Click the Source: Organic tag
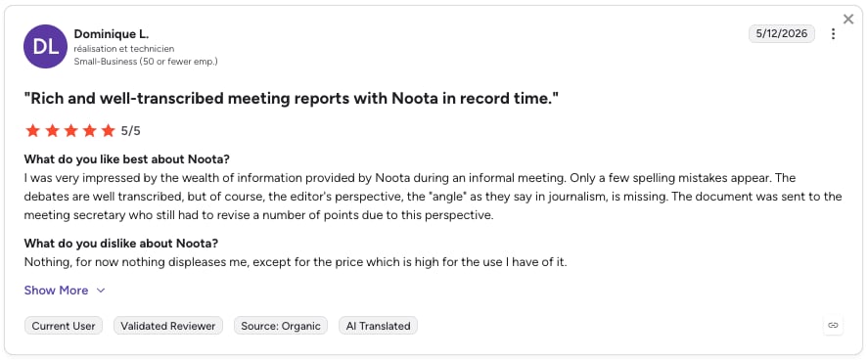The width and height of the screenshot is (868, 360). coord(281,326)
